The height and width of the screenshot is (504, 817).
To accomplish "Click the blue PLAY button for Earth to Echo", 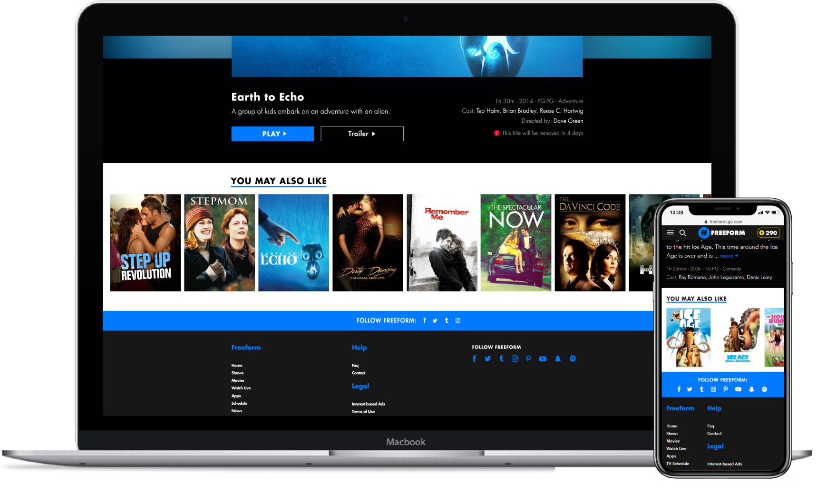I will click(272, 134).
